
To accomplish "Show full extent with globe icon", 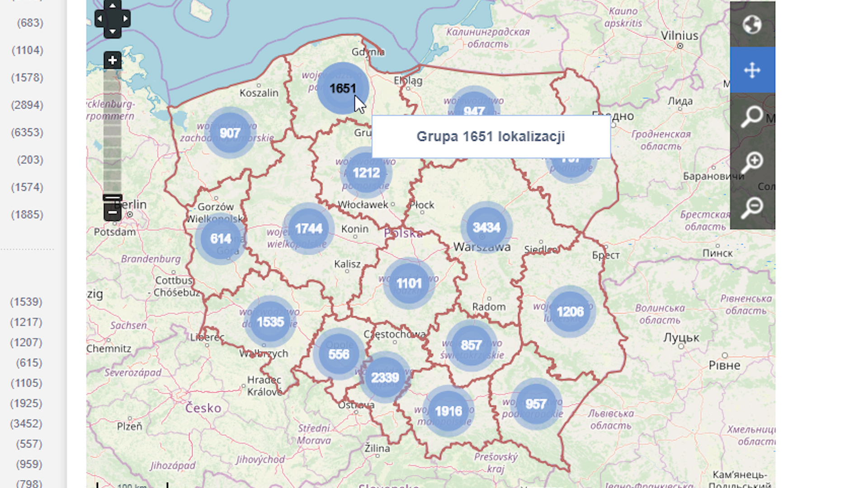I will [x=752, y=24].
